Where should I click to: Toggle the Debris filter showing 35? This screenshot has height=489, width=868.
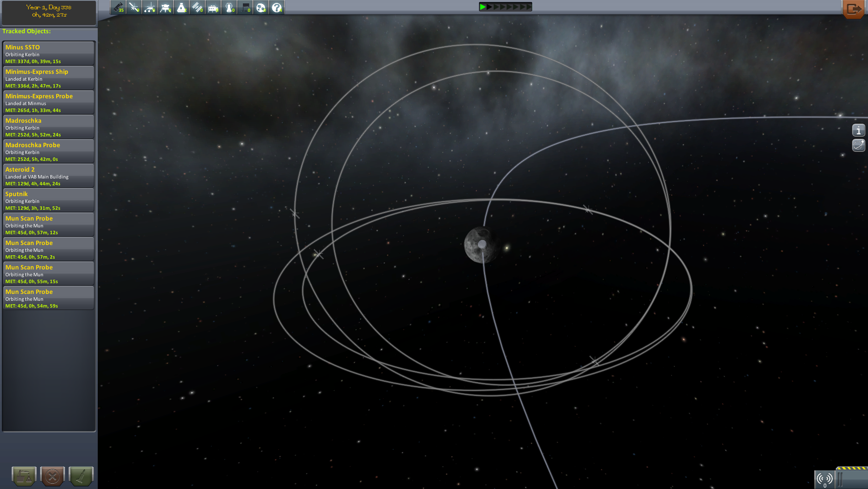coord(118,7)
